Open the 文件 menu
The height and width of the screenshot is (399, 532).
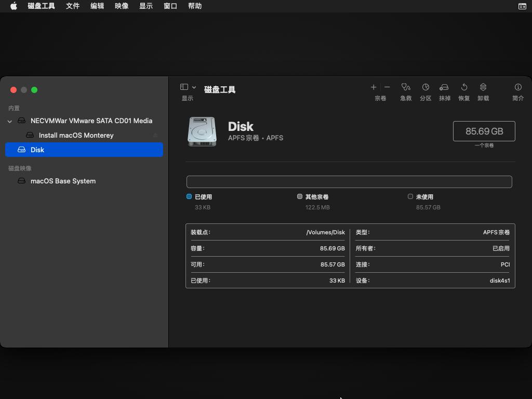coord(73,6)
